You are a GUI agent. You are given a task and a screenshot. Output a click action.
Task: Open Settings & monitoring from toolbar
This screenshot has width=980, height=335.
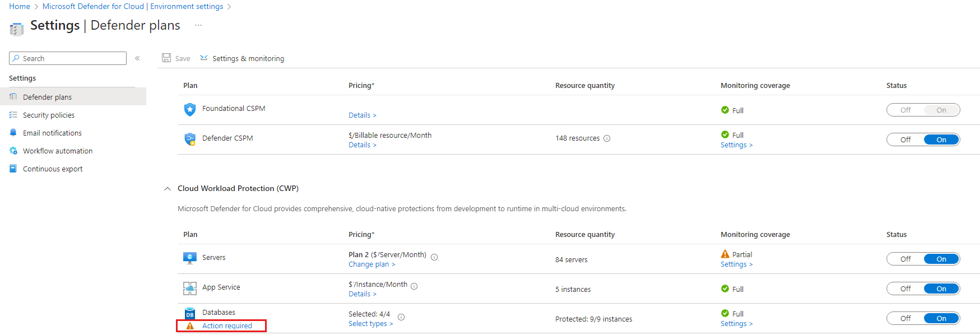242,58
